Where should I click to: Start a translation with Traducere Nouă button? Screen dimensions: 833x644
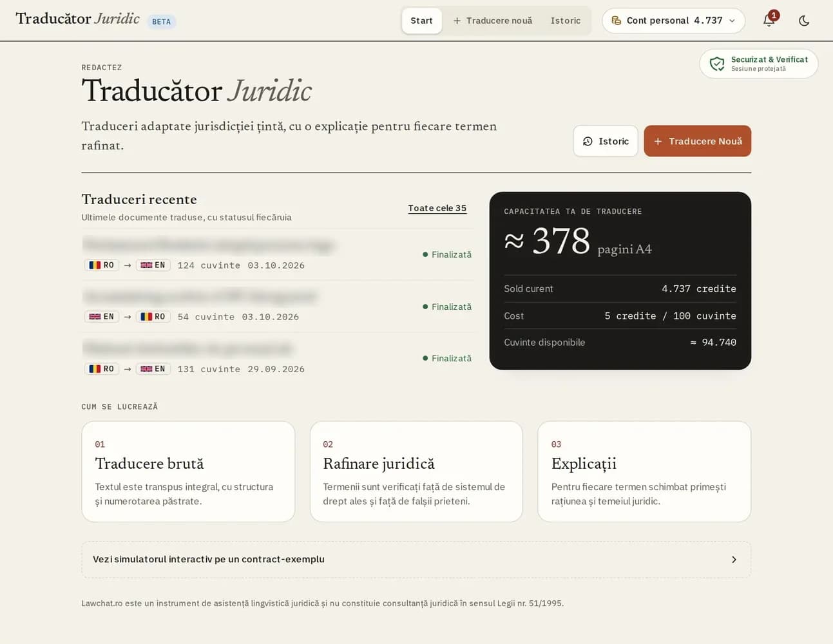tap(697, 141)
